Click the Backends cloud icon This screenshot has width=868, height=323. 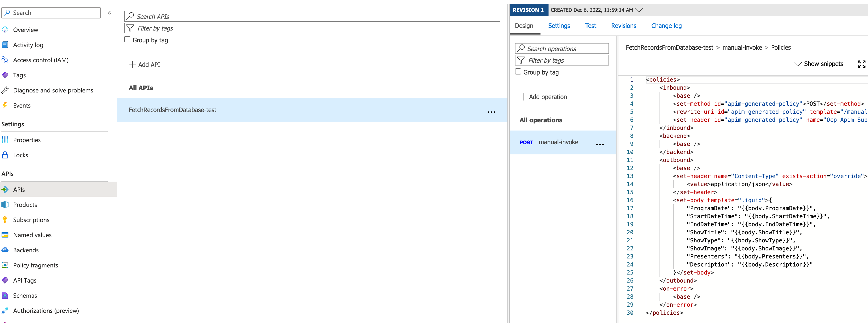[5, 250]
